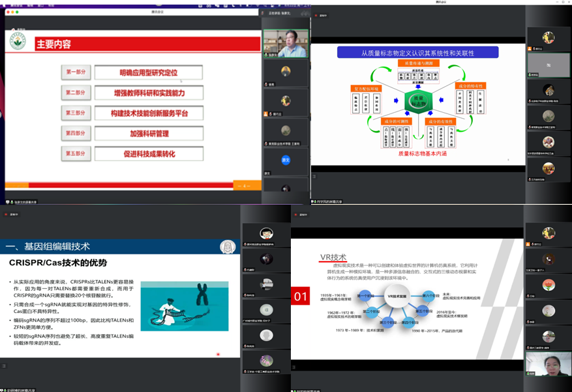572x392 pixels.
Task: Click the 加强科研管理 box
Action: pyautogui.click(x=148, y=134)
